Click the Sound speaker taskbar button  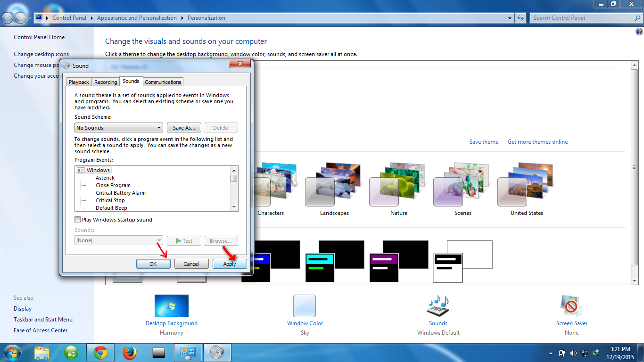[217, 353]
